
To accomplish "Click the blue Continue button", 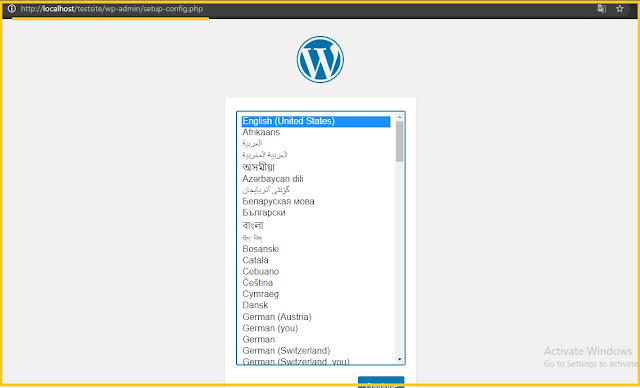I will point(381,382).
